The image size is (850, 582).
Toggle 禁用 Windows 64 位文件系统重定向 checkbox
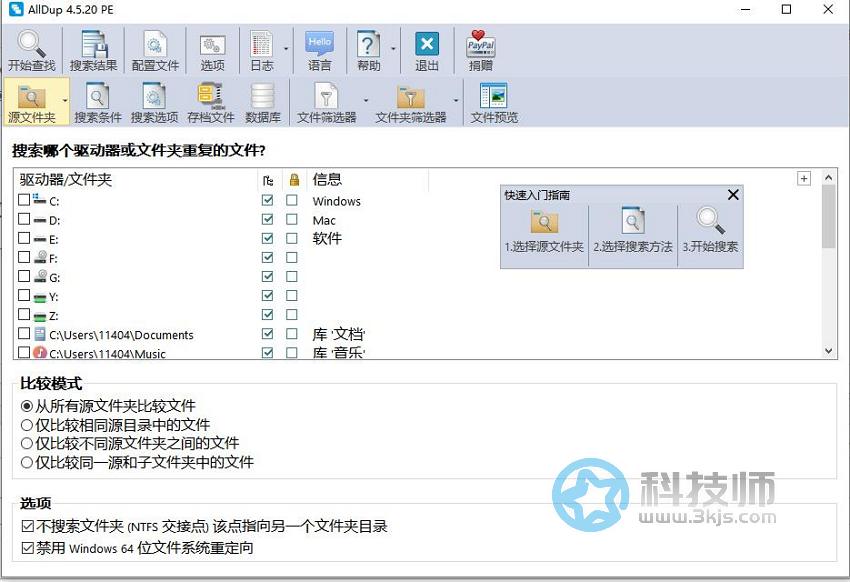point(28,548)
